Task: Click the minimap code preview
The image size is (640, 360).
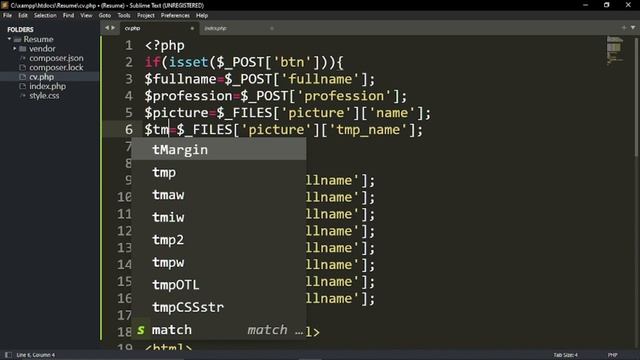Action: point(615,51)
